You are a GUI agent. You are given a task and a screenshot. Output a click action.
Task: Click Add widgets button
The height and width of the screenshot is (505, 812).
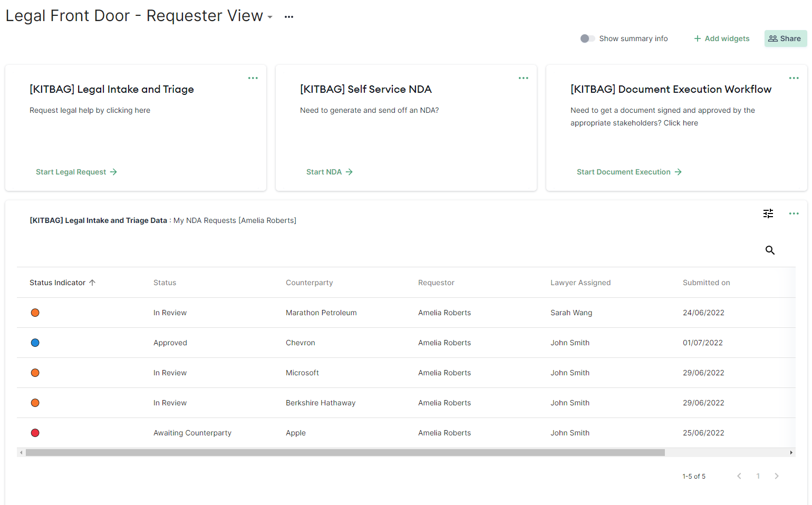pos(721,38)
